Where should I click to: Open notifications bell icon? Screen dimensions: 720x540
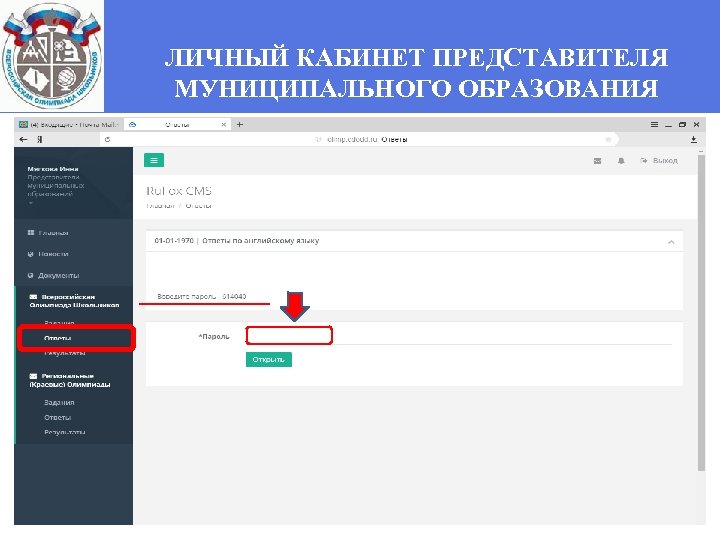tap(621, 161)
